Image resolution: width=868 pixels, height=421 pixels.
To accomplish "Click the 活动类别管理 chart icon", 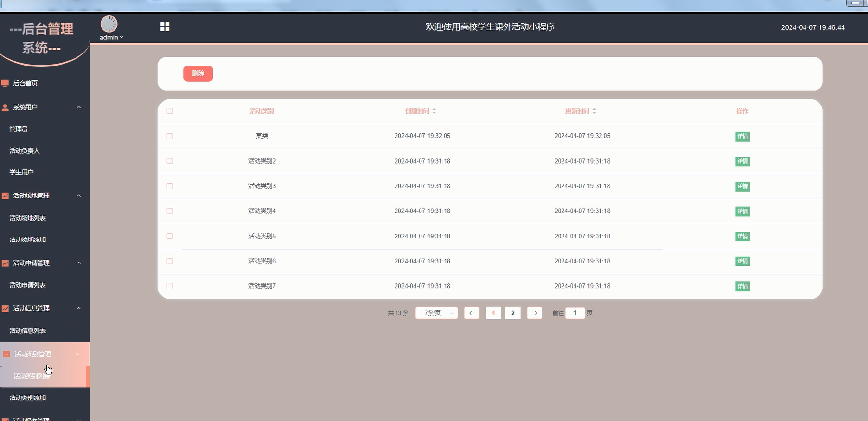I will [x=7, y=355].
